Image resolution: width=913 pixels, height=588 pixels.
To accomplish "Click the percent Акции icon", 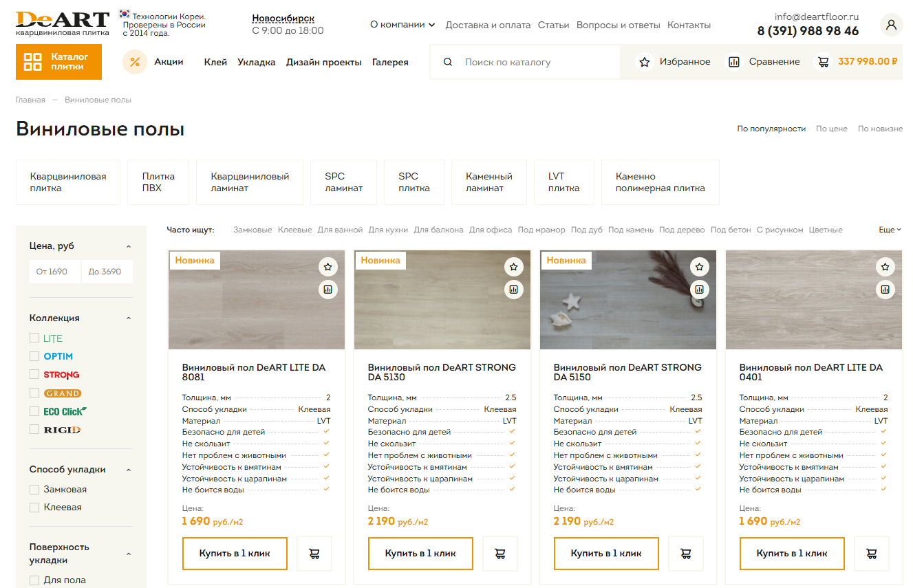I will [135, 62].
